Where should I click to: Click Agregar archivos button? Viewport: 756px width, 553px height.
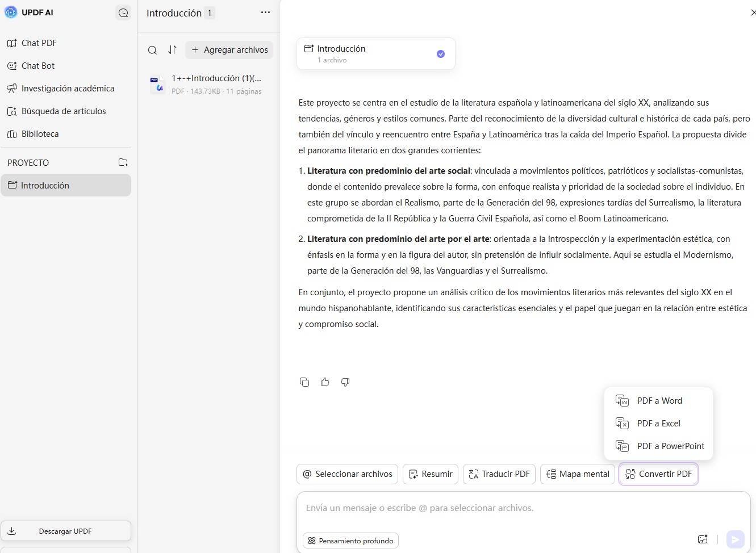tap(229, 50)
